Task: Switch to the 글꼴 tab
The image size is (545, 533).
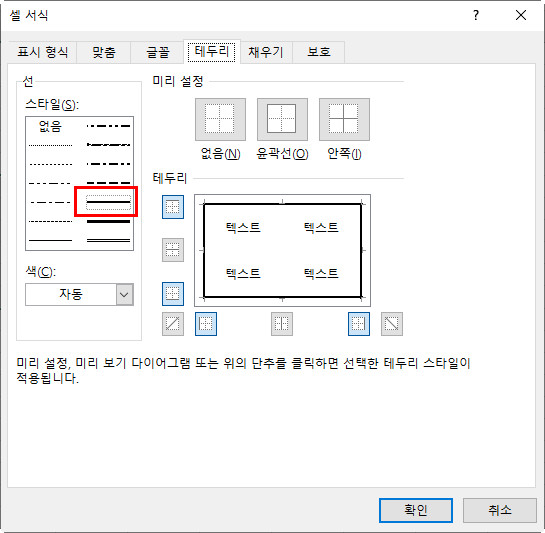Action: coord(157,52)
